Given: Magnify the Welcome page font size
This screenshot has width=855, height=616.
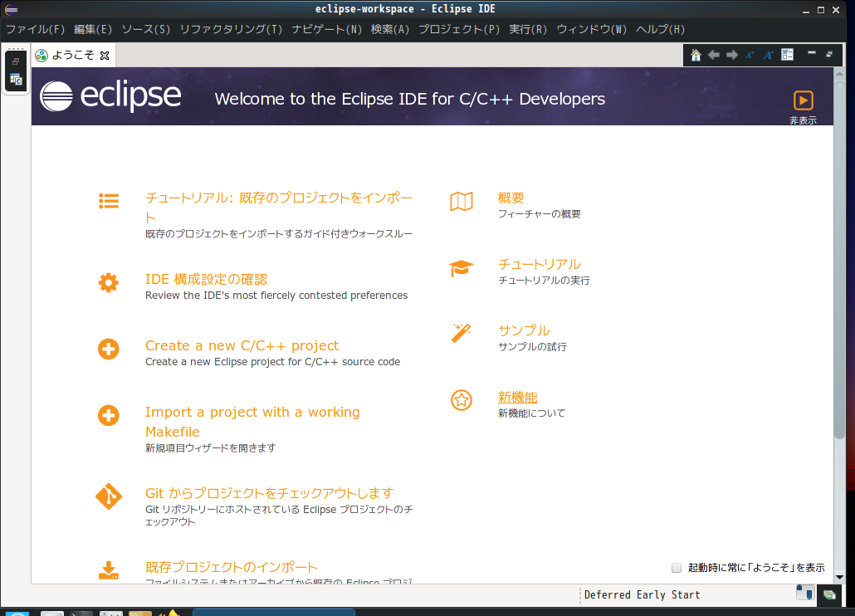Looking at the screenshot, I should click(769, 55).
